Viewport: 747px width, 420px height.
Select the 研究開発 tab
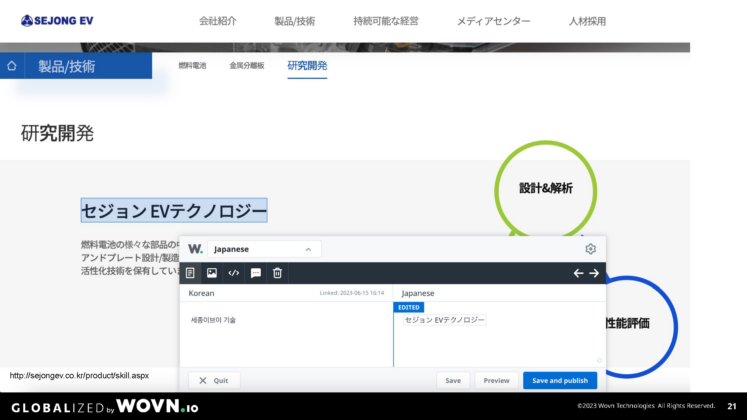307,66
